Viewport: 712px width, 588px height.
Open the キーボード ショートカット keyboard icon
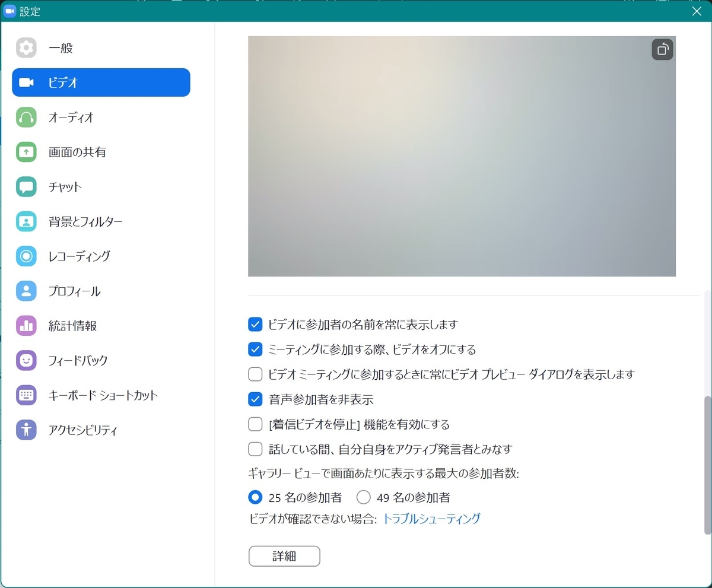[26, 395]
